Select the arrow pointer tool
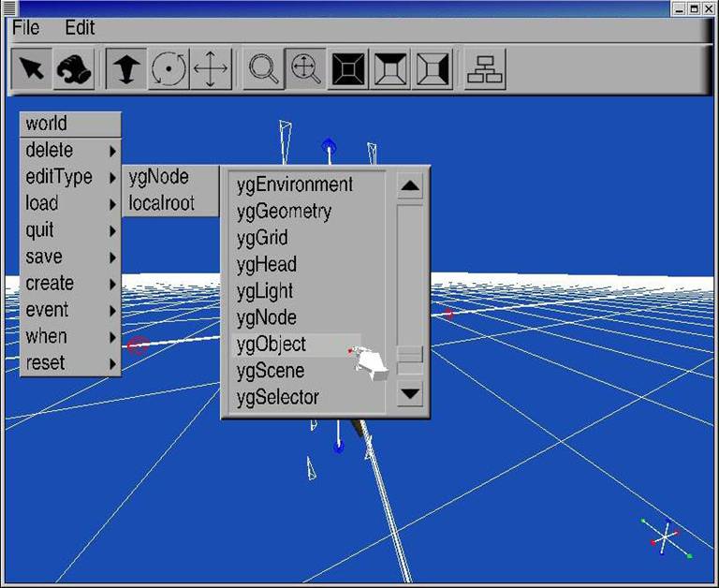The image size is (719, 588). pos(31,68)
